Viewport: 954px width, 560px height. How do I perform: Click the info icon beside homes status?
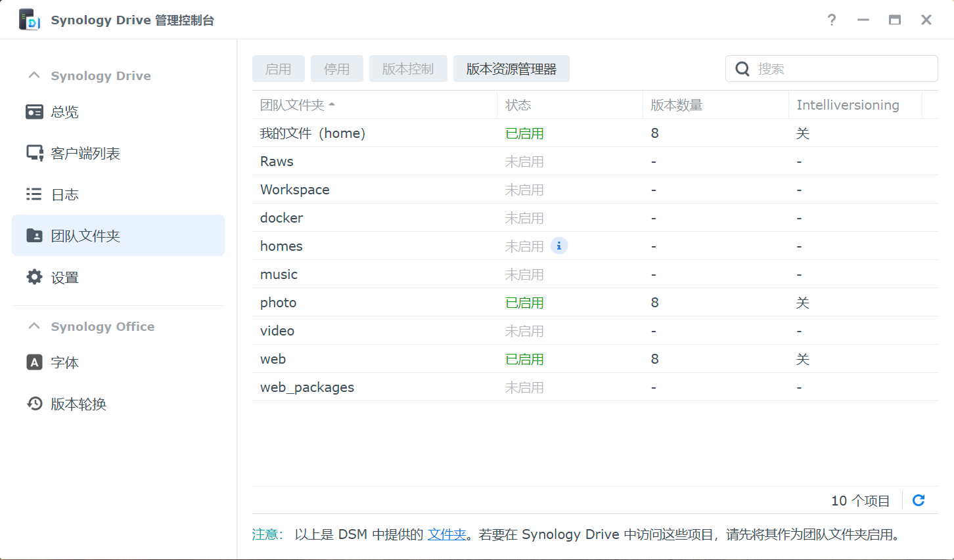pos(558,246)
